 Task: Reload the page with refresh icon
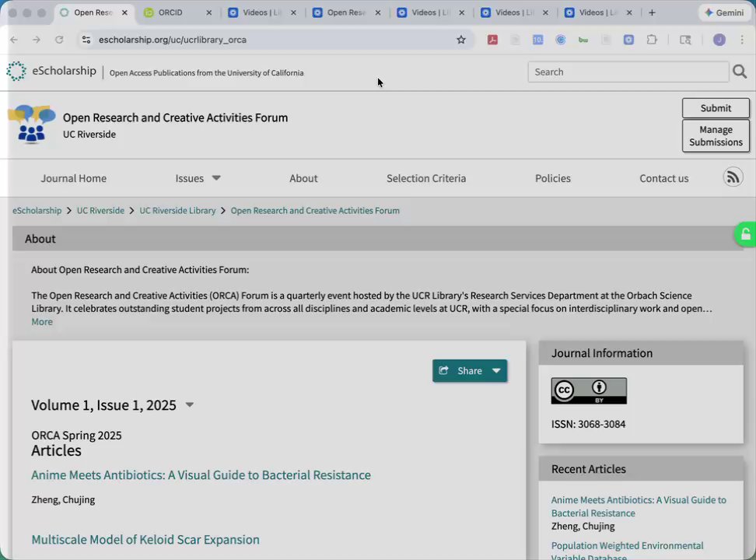click(x=59, y=40)
